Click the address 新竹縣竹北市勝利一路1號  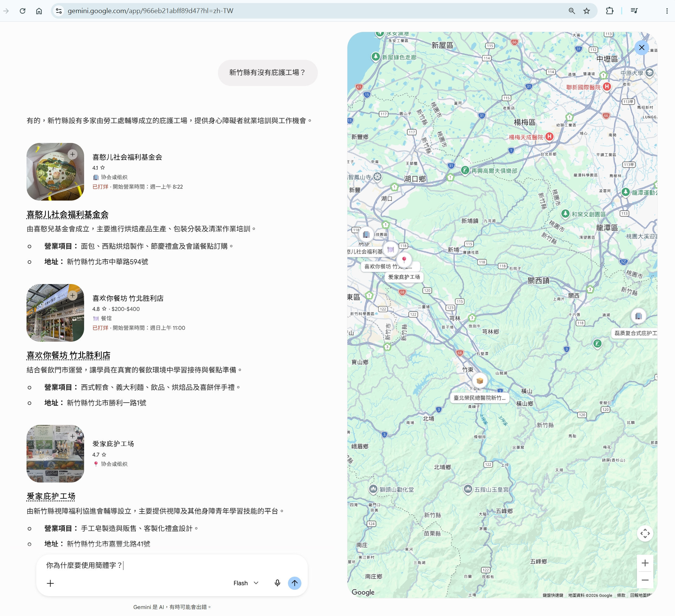[106, 403]
